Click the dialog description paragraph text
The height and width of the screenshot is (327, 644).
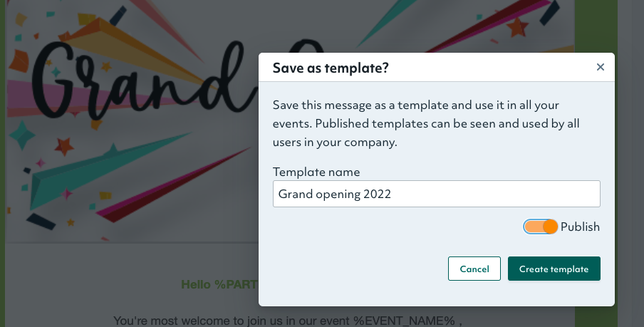tap(426, 124)
